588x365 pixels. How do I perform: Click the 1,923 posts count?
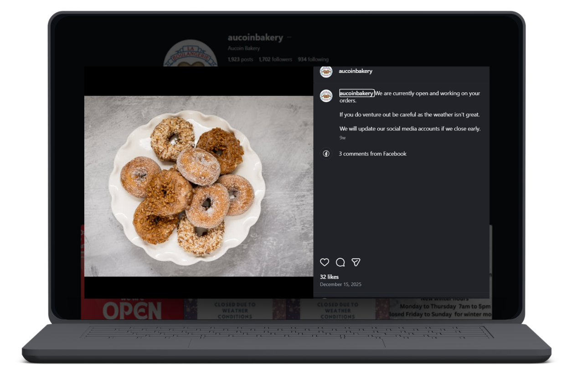pos(240,59)
